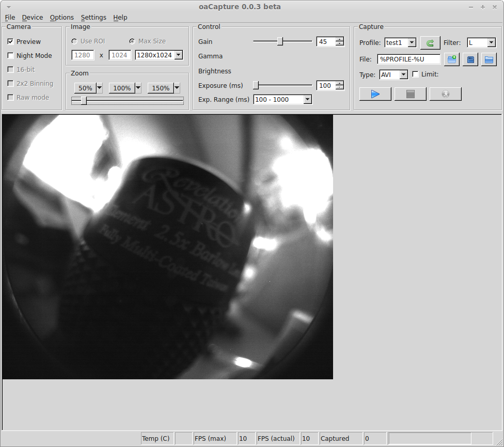Viewport: 504px width, 447px height.
Task: Increase the Exposure spinner value
Action: 339,83
